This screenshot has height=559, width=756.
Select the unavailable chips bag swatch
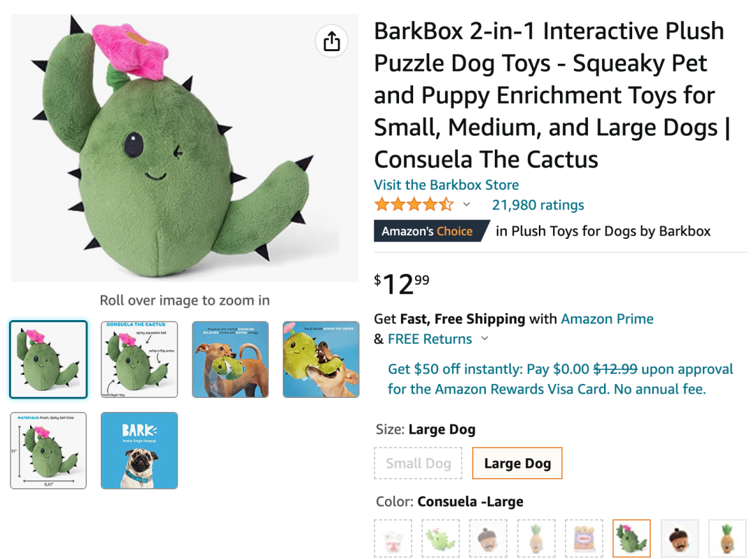coord(584,538)
